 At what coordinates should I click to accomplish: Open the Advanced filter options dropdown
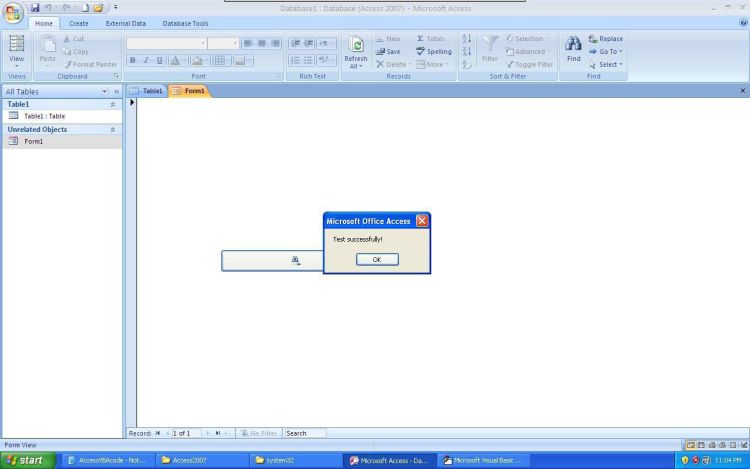click(x=528, y=51)
